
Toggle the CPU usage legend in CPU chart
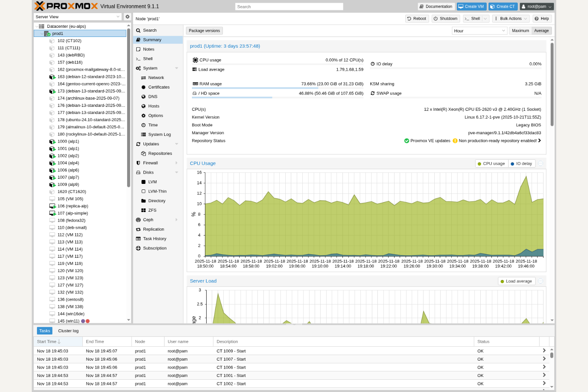point(491,164)
